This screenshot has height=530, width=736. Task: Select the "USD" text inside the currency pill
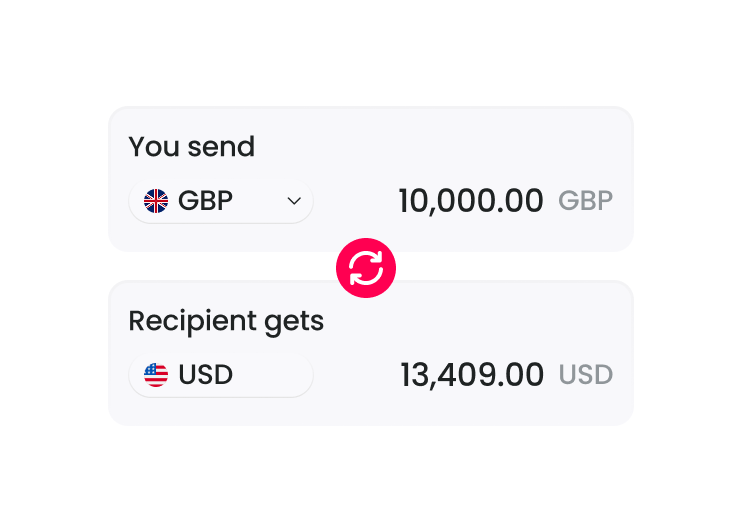tap(205, 375)
